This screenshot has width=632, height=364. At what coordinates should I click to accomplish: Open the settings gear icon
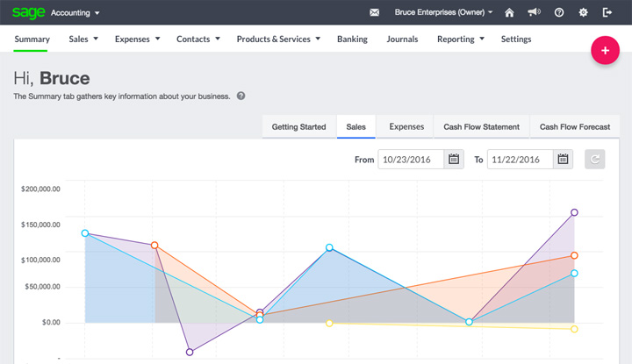pyautogui.click(x=583, y=12)
